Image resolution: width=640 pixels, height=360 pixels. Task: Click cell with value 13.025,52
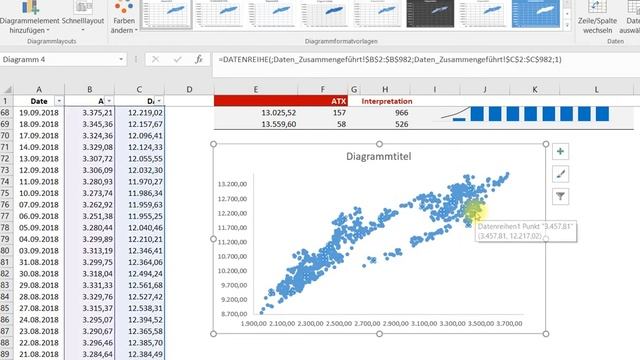tap(256, 113)
